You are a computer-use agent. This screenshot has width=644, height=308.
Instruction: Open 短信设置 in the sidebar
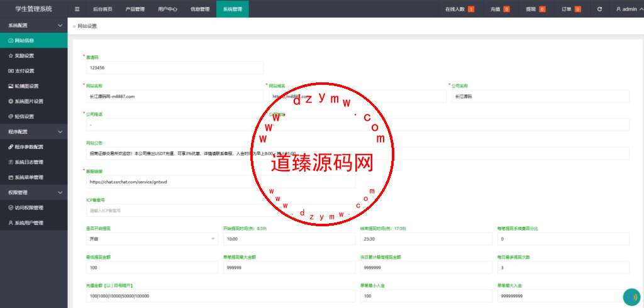[x=34, y=117]
